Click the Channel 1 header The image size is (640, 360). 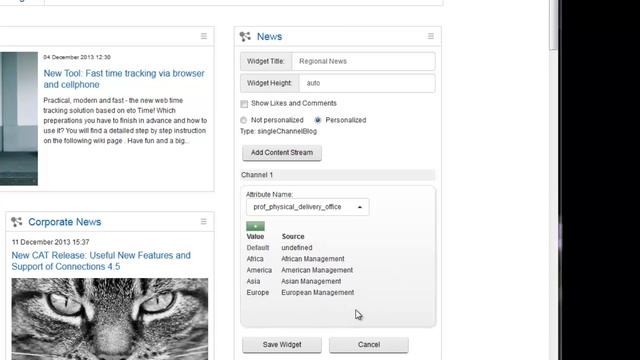(x=338, y=175)
